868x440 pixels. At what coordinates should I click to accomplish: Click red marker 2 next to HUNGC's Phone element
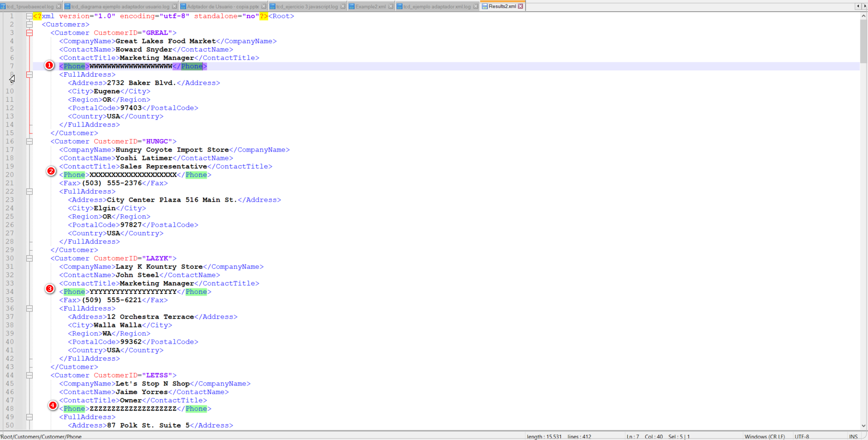[x=51, y=171]
